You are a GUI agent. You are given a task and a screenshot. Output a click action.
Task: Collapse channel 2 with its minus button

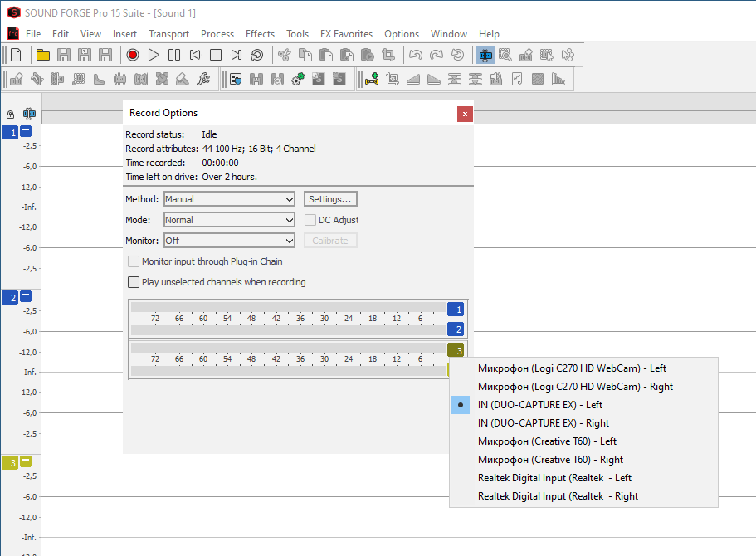tap(26, 295)
